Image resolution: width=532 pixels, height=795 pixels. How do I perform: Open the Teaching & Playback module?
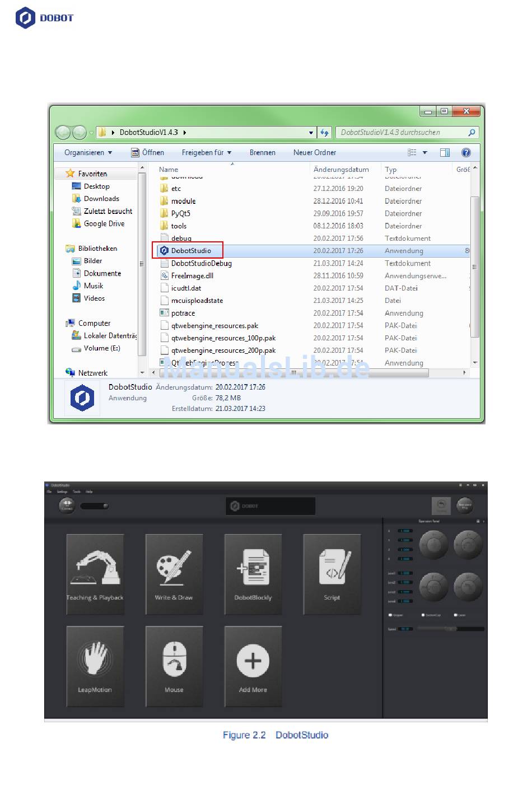(95, 574)
